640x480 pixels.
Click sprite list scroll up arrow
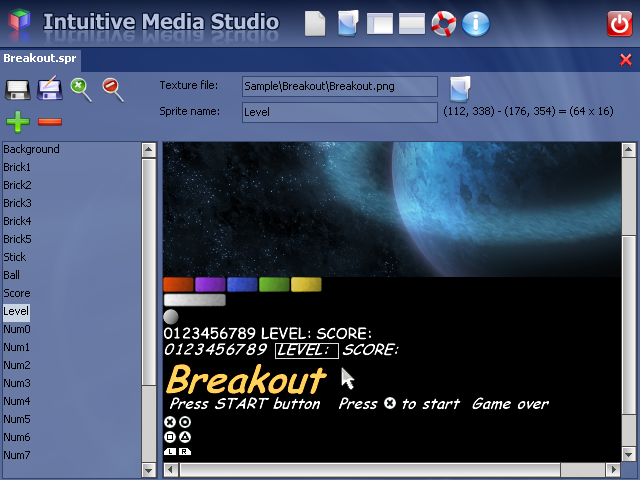[149, 150]
